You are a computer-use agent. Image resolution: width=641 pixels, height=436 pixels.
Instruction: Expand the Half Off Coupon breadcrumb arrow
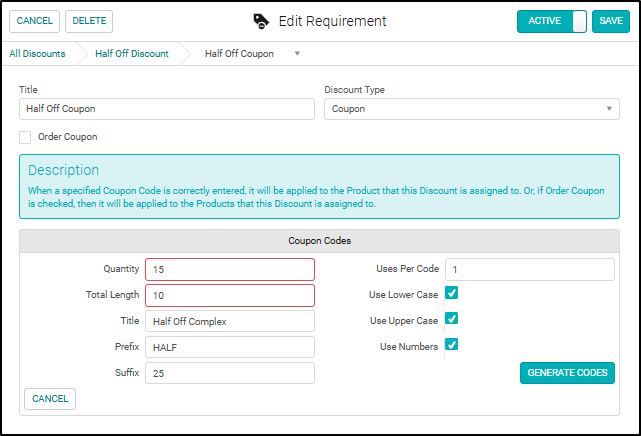[x=297, y=54]
